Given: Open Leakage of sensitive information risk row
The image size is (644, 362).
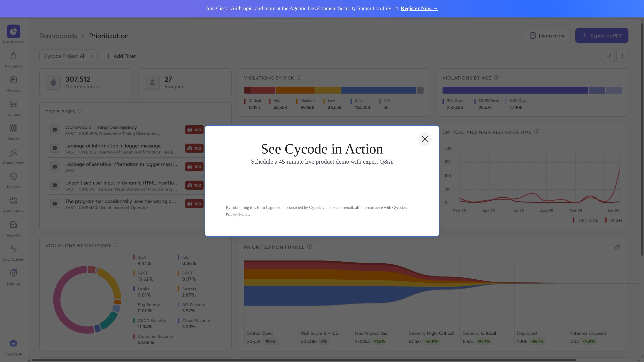Looking at the screenshot, I should pos(126,167).
